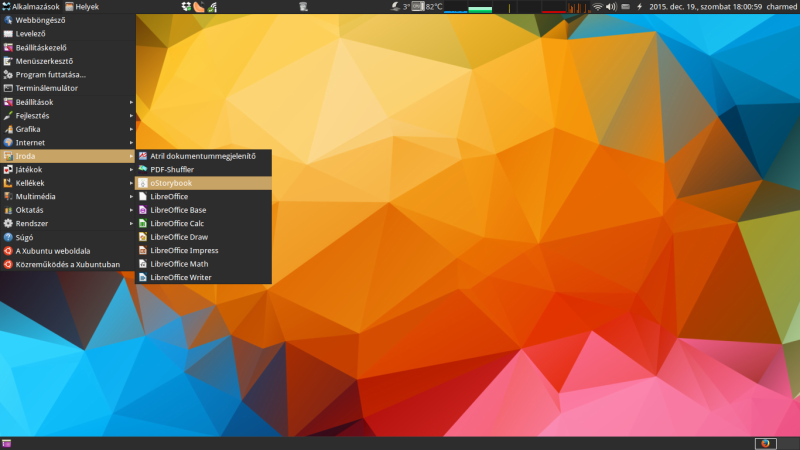Viewport: 800px width, 450px height.
Task: Launch LibreOffice start center
Action: 203,196
